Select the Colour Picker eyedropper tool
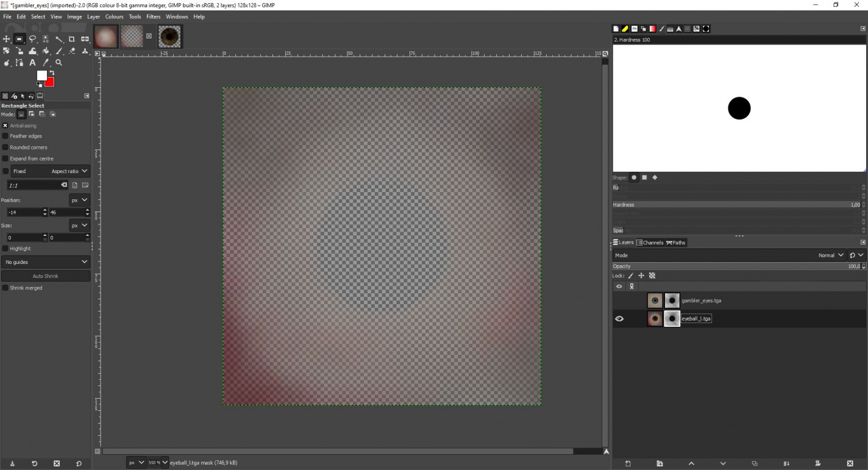Viewport: 868px width, 470px height. tap(46, 63)
